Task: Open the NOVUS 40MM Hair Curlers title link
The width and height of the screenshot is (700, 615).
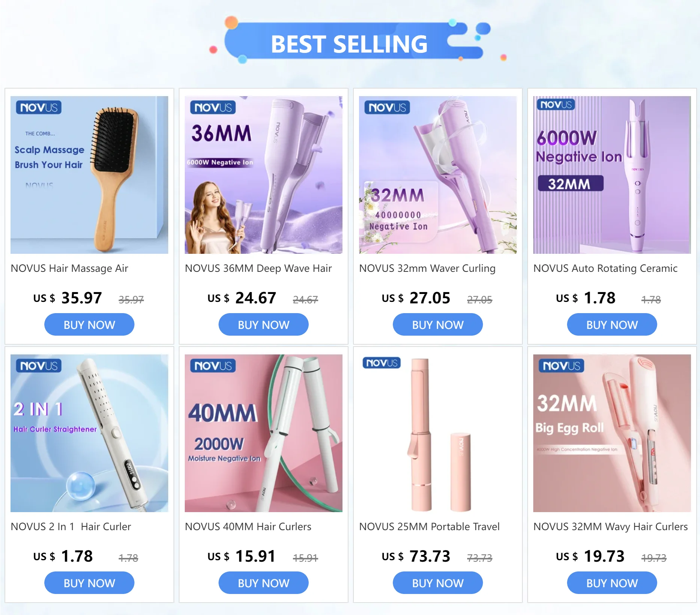Action: pyautogui.click(x=248, y=527)
